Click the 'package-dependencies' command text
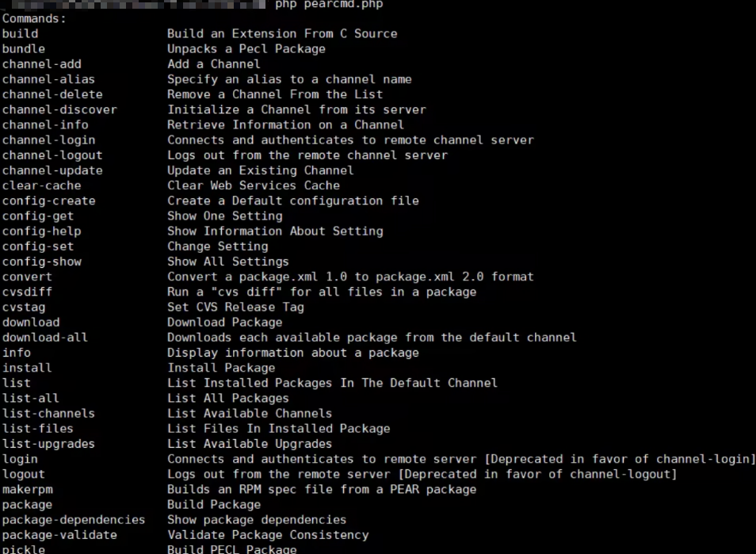756x554 pixels. (74, 520)
